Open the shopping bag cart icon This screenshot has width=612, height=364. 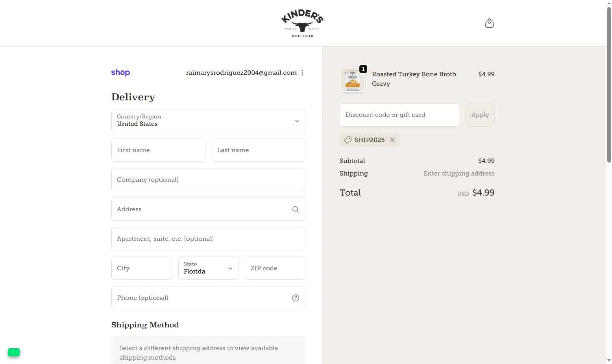pos(489,23)
